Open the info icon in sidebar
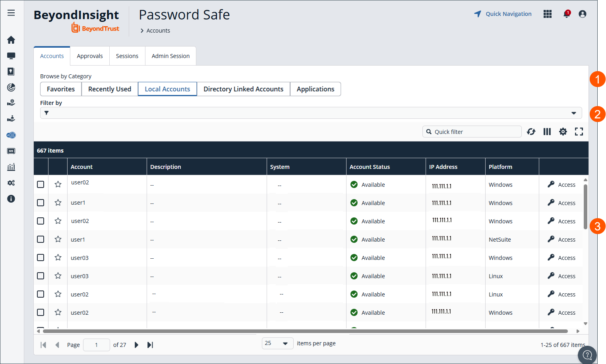The width and height of the screenshot is (606, 364). [x=11, y=199]
